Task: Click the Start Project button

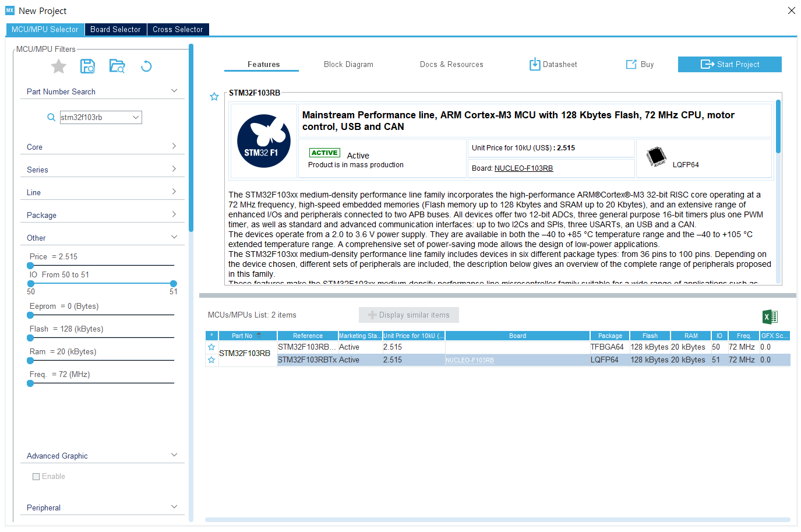Action: [x=730, y=64]
